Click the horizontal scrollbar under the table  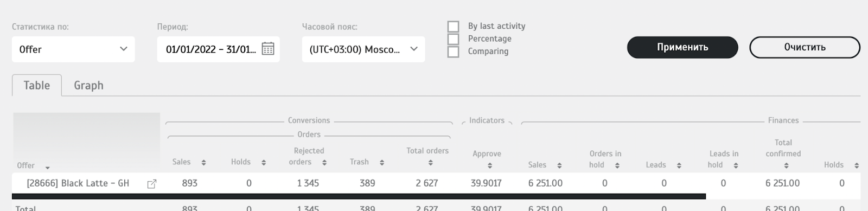359,196
